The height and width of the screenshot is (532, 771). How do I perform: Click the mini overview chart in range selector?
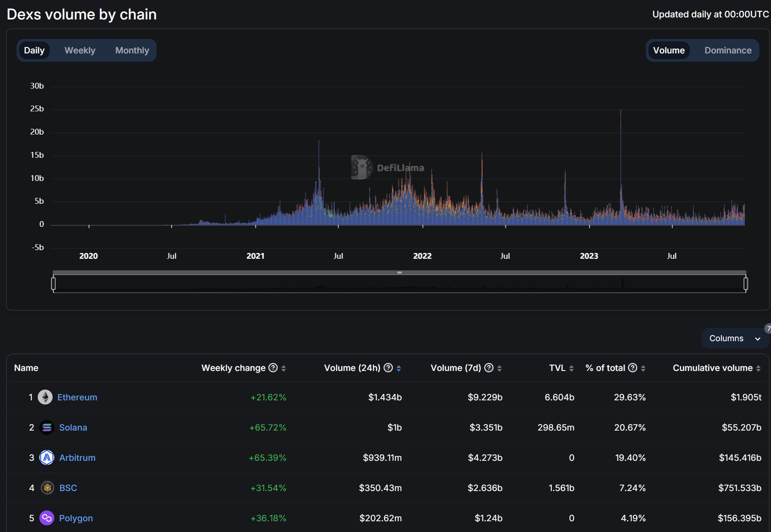coord(399,284)
